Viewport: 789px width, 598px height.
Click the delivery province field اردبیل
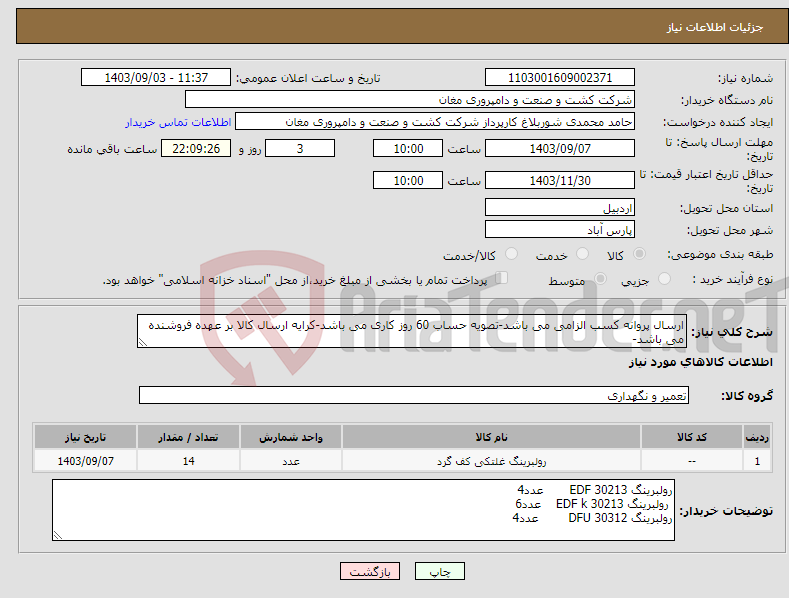pyautogui.click(x=560, y=207)
